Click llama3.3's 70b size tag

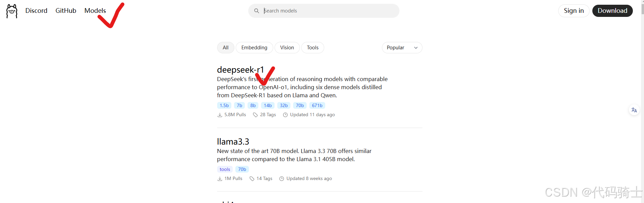click(x=242, y=169)
